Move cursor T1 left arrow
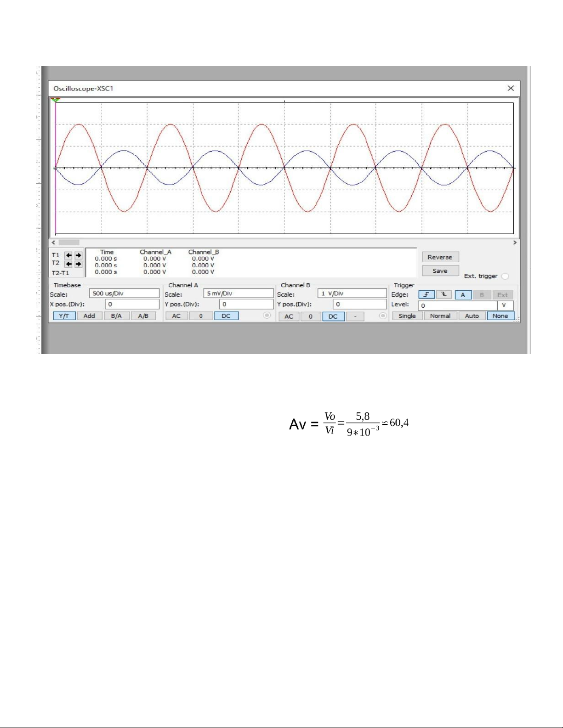Screen dimensions: 563x728 point(68,255)
